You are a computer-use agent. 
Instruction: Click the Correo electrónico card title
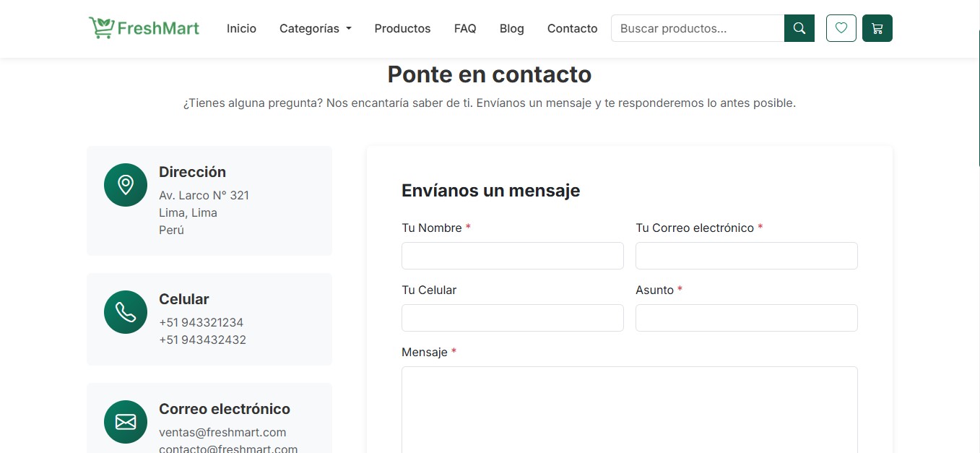(x=225, y=409)
